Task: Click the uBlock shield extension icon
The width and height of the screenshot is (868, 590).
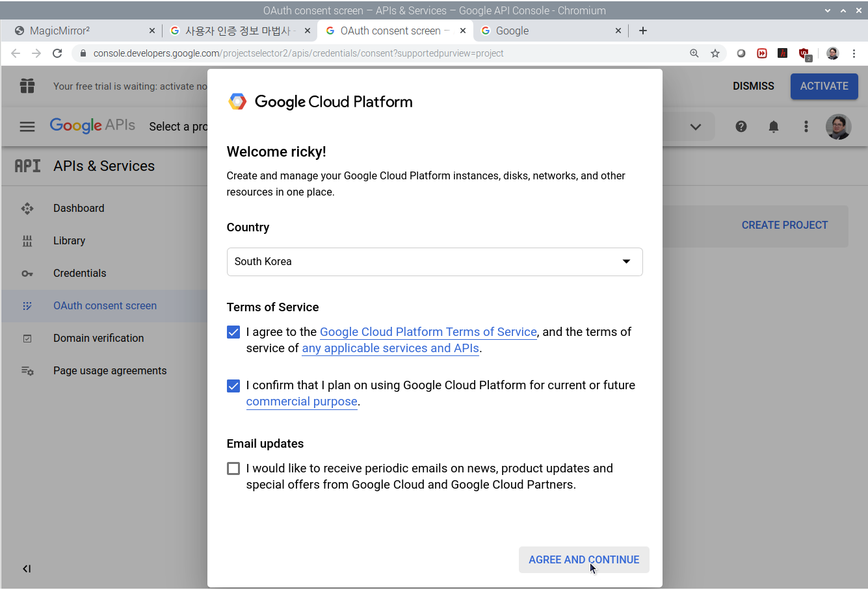Action: 805,54
